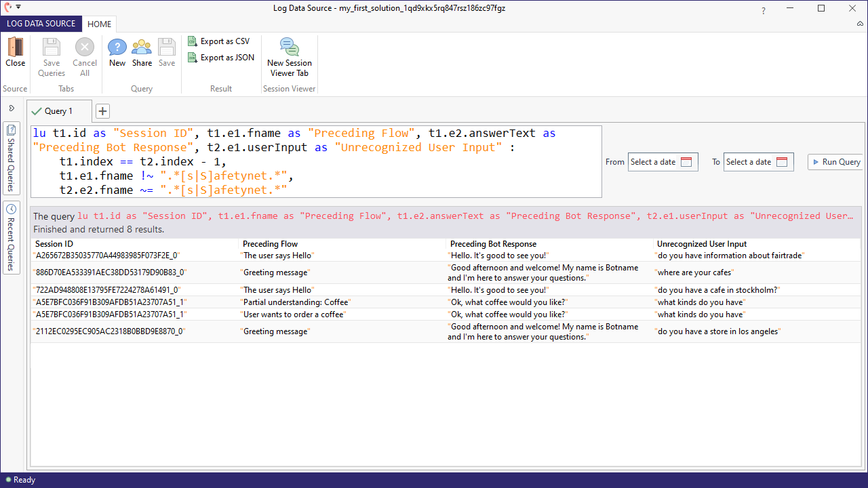The width and height of the screenshot is (868, 488).
Task: Click the New query icon
Action: (117, 47)
